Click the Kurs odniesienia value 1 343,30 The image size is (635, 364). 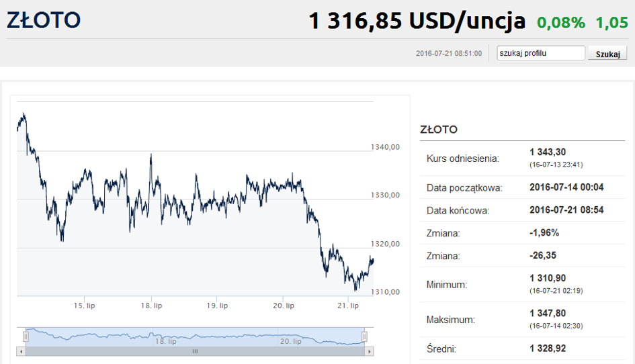[548, 152]
